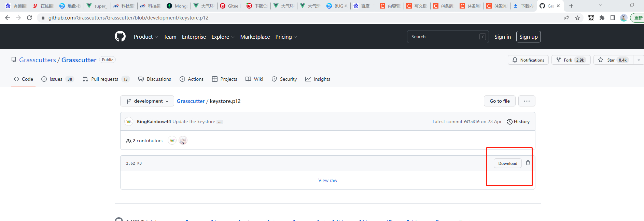Open the Discussions tab
The image size is (644, 221).
(155, 79)
